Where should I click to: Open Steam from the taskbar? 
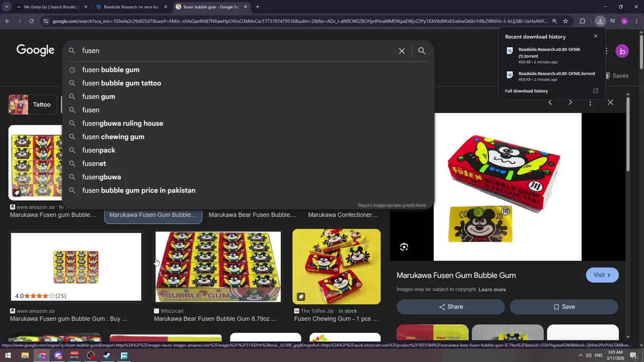pyautogui.click(x=107, y=356)
